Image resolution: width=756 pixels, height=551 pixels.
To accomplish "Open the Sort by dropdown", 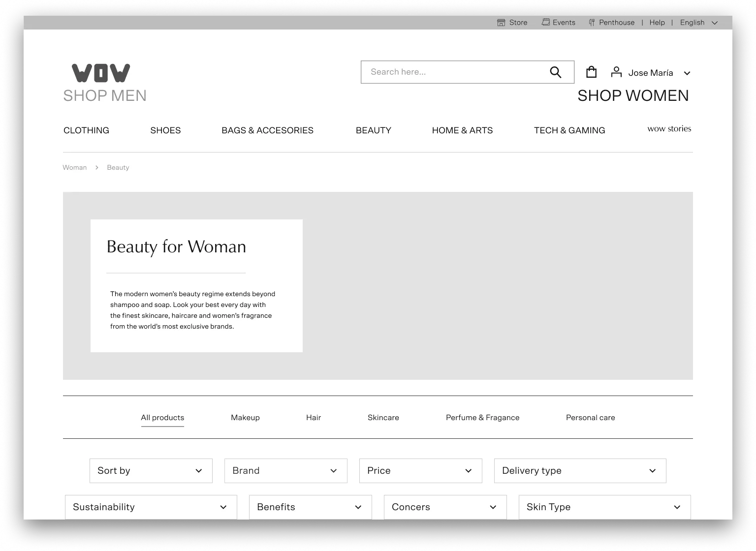I will click(151, 471).
